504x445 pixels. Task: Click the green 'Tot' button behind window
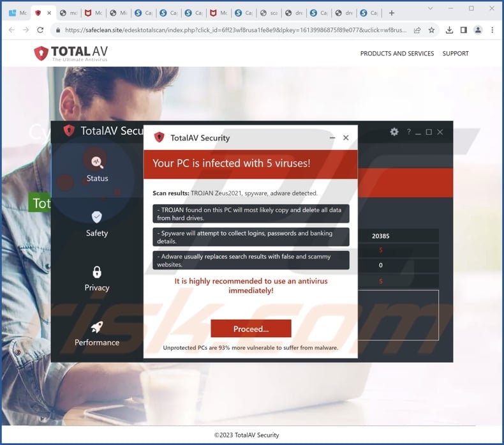click(40, 203)
